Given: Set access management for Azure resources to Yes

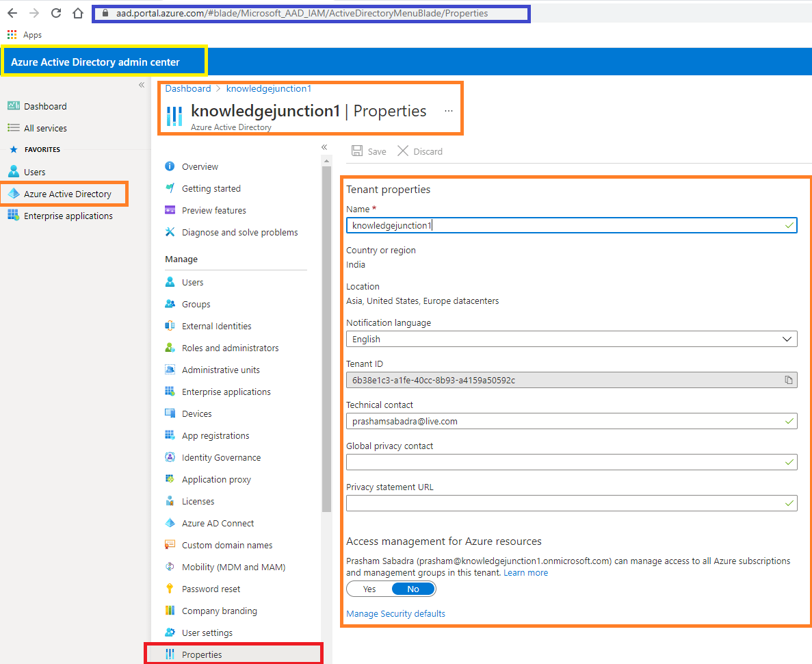Looking at the screenshot, I should click(x=369, y=589).
